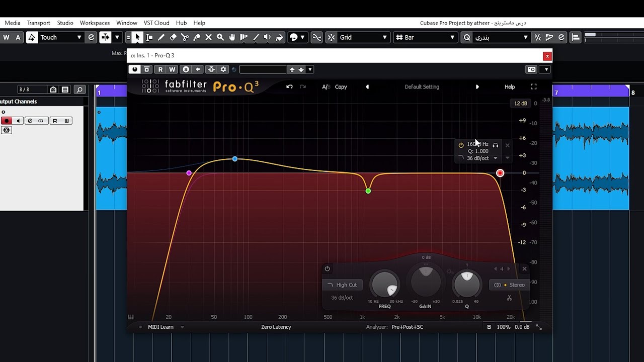
Task: Select the Erase tool
Action: pyautogui.click(x=173, y=37)
